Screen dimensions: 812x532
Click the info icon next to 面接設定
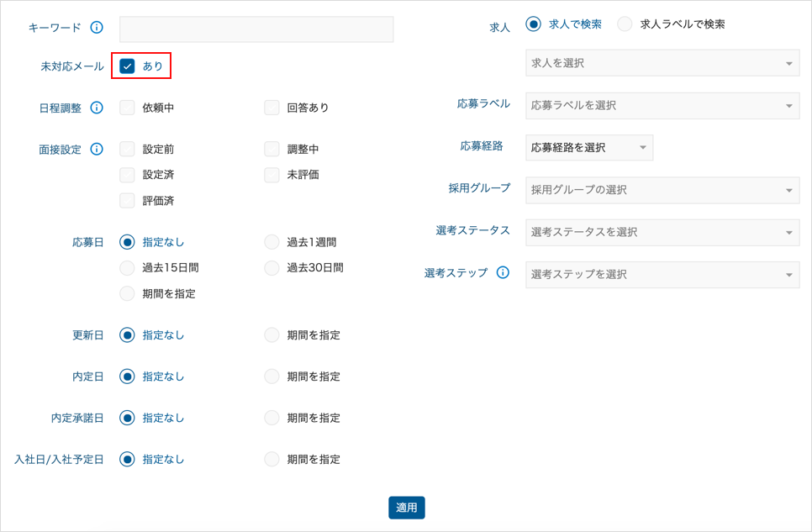tap(97, 150)
